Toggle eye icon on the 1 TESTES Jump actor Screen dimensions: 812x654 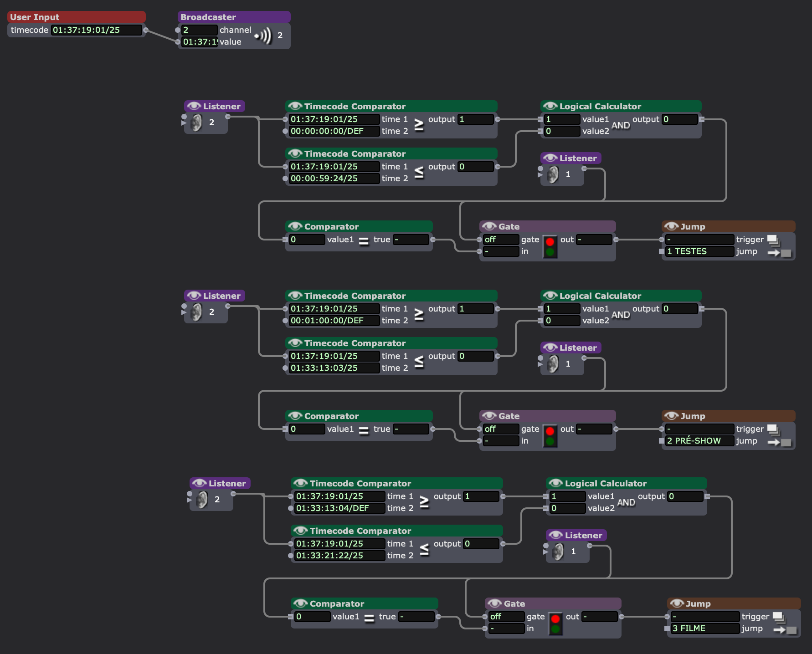click(x=671, y=226)
